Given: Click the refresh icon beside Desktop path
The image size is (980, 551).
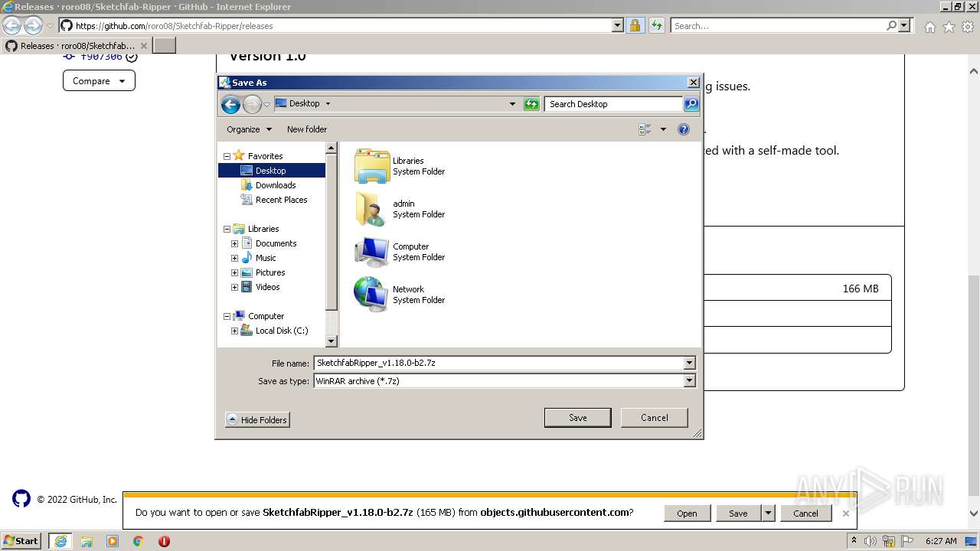Looking at the screenshot, I should 531,104.
